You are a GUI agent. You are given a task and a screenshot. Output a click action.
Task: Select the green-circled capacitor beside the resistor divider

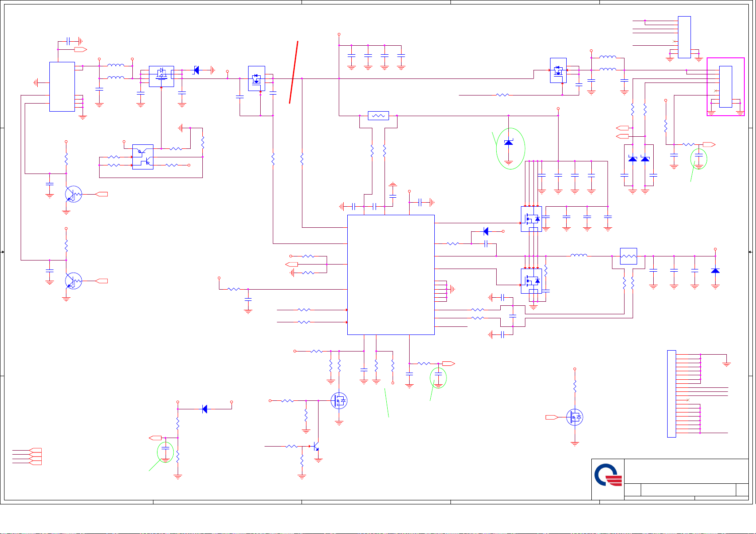click(x=166, y=448)
